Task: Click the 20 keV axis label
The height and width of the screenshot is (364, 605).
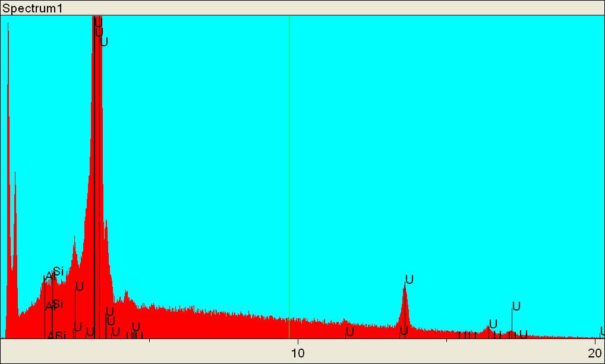Action: click(x=595, y=353)
